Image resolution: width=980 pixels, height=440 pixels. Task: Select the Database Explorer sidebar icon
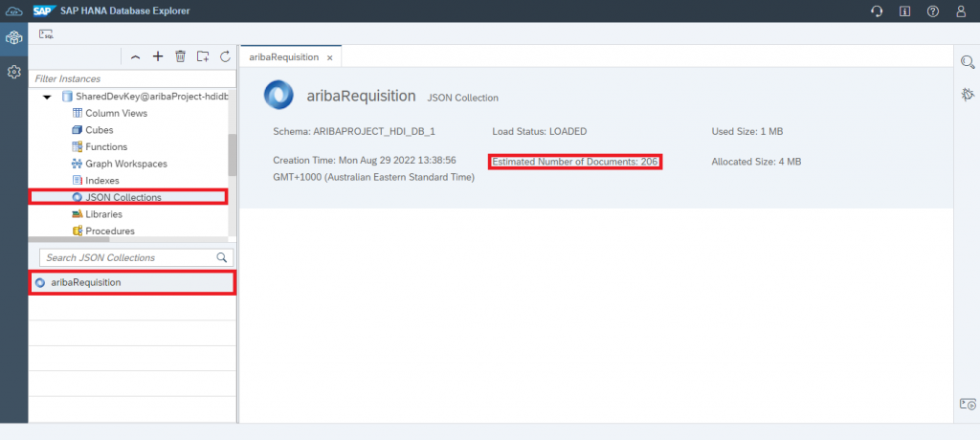pos(13,39)
